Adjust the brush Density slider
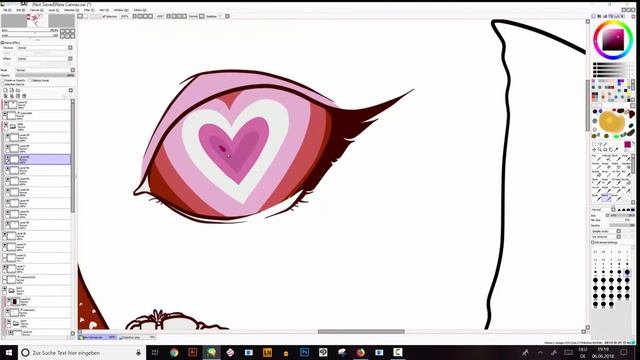The image size is (640, 360). coord(622,225)
